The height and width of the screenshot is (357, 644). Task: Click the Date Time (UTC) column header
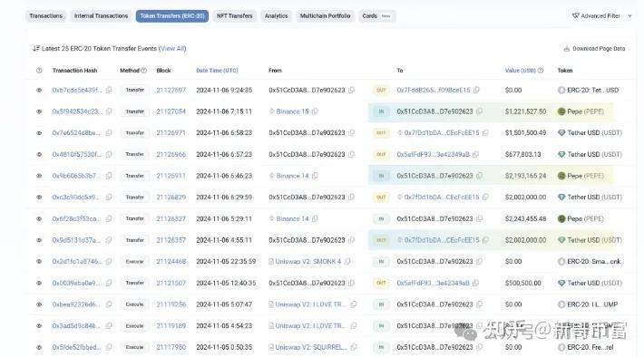[x=217, y=71]
